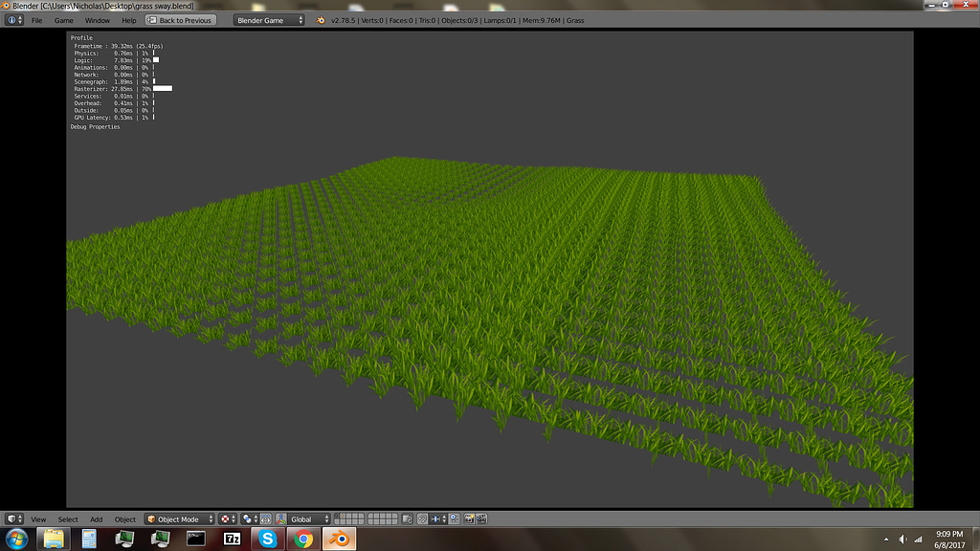Image resolution: width=980 pixels, height=551 pixels.
Task: Toggle the 3D manipulator widget
Action: [x=281, y=519]
